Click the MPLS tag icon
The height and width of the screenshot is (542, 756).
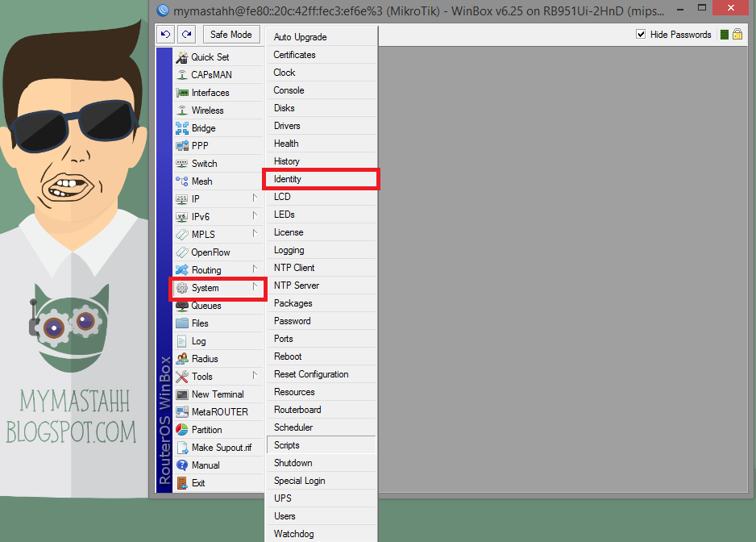pyautogui.click(x=182, y=235)
